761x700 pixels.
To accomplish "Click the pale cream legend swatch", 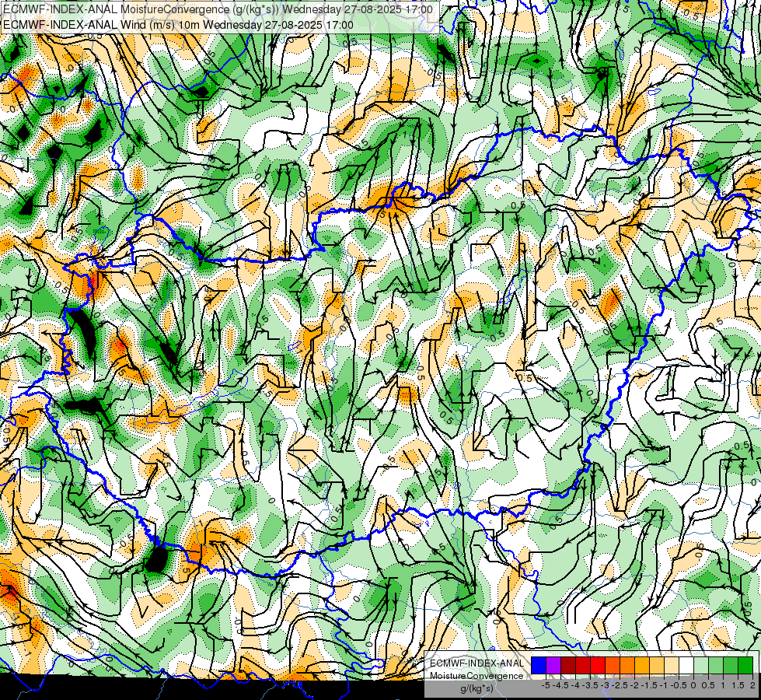I will pos(672,666).
